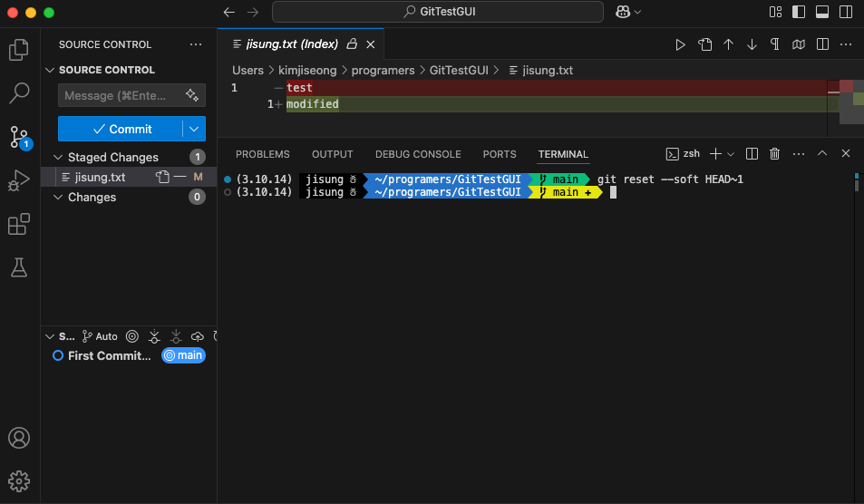
Task: Open the Manage gear settings
Action: pos(19,481)
